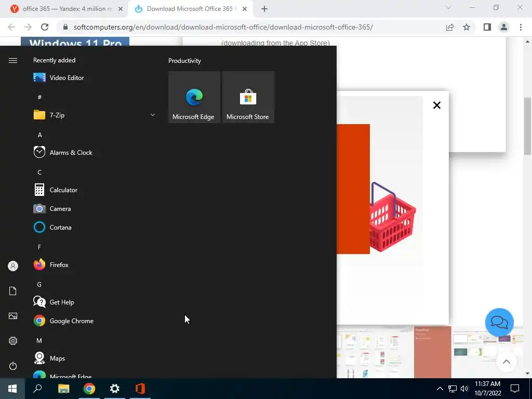Click the page vertical scrollbar thumb
532x399 pixels.
click(527, 127)
